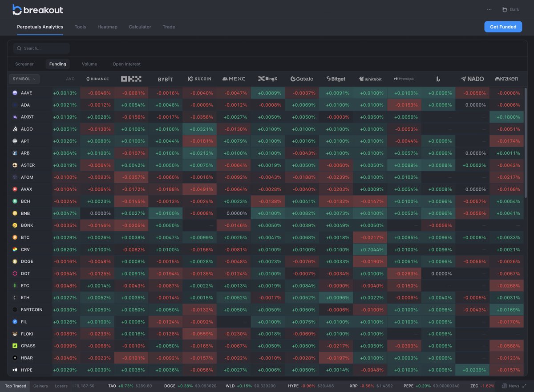The image size is (534, 392).
Task: Click the search magnifier icon
Action: 19,48
